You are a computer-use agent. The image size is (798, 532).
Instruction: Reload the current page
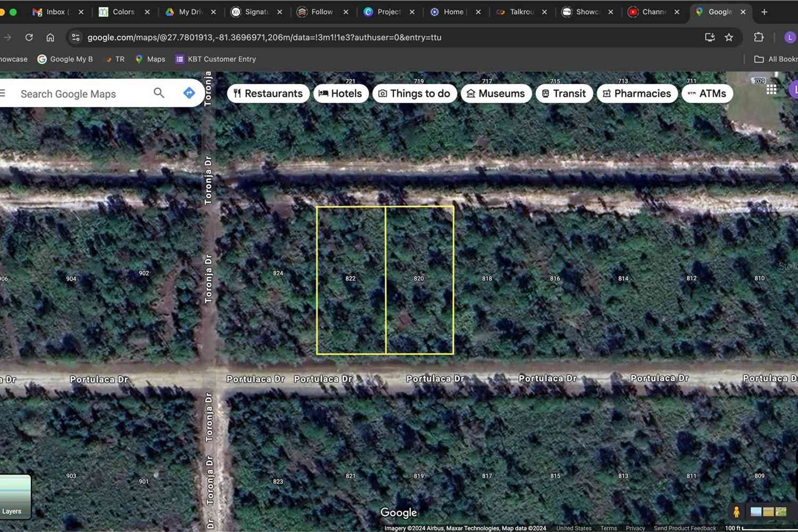click(x=29, y=37)
